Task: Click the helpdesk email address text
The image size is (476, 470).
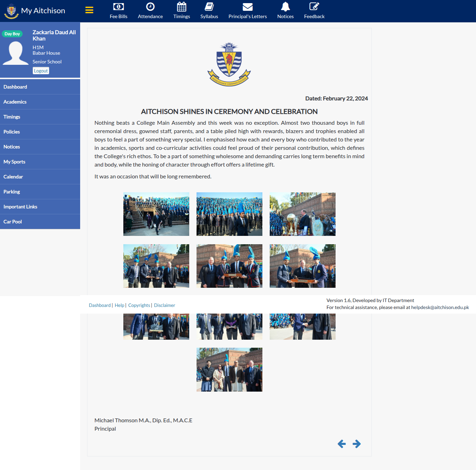Action: [440, 307]
